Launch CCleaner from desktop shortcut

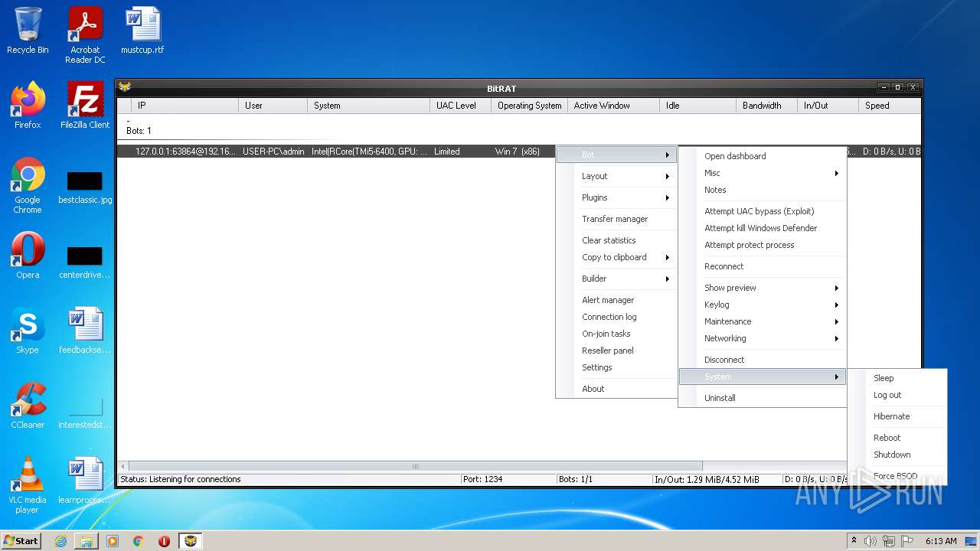28,406
